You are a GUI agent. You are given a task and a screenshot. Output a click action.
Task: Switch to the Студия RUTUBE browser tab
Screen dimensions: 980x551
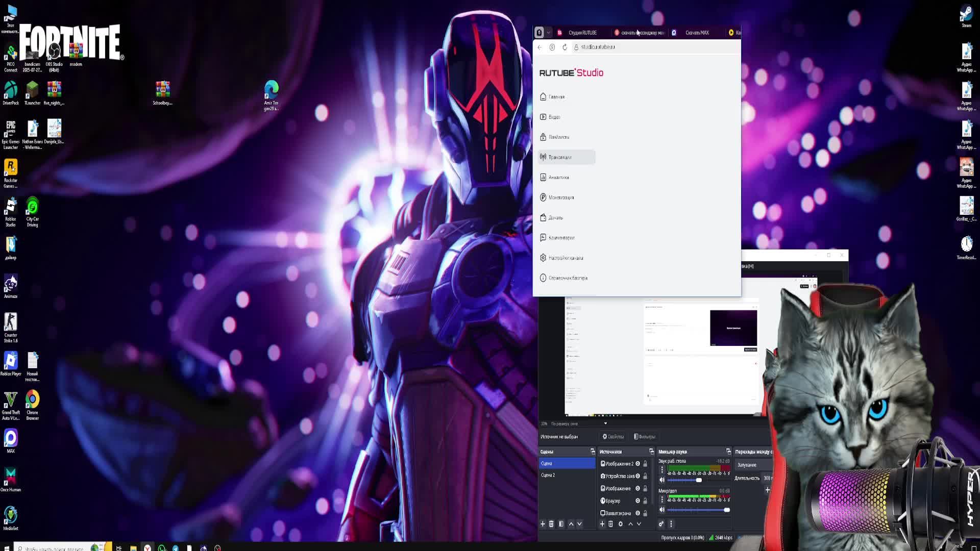click(x=582, y=33)
